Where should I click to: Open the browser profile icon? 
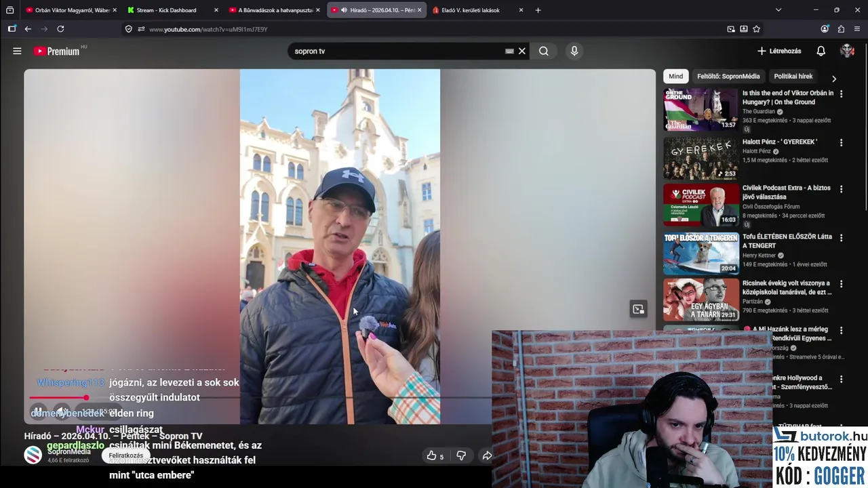(825, 29)
